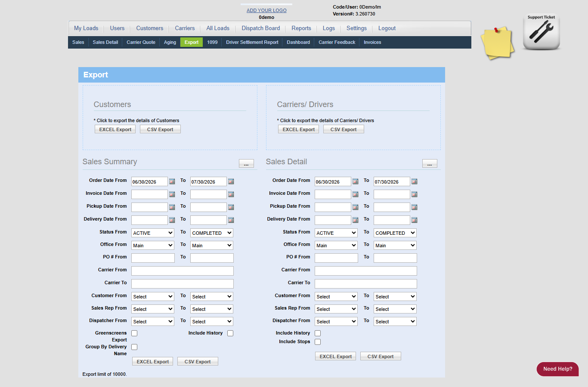Expand Sales Summary Customer From dropdown
Viewport: 588px width, 387px height.
click(x=153, y=296)
